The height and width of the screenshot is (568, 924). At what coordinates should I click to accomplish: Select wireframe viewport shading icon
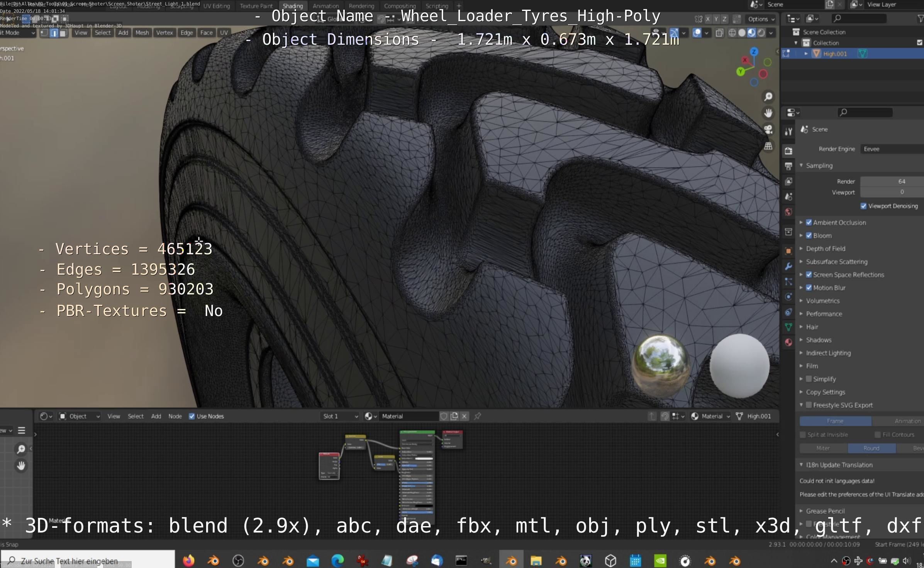pyautogui.click(x=732, y=33)
